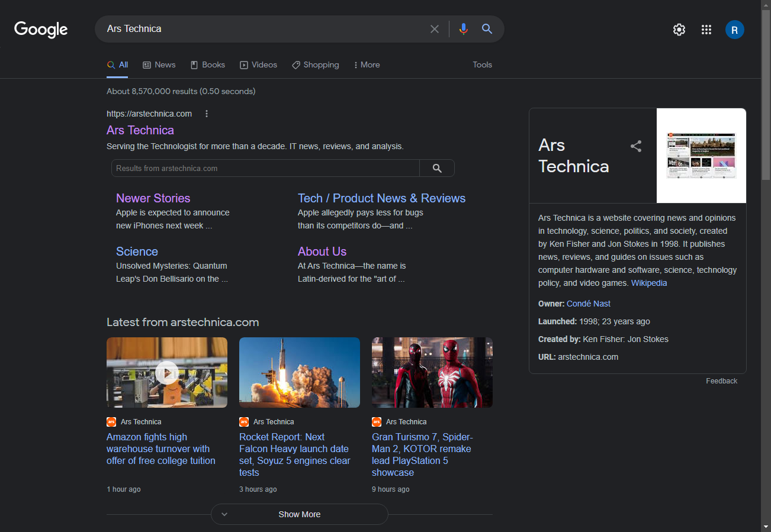Screen dimensions: 771x532
Task: Expand Show More latest stories
Action: click(x=299, y=514)
